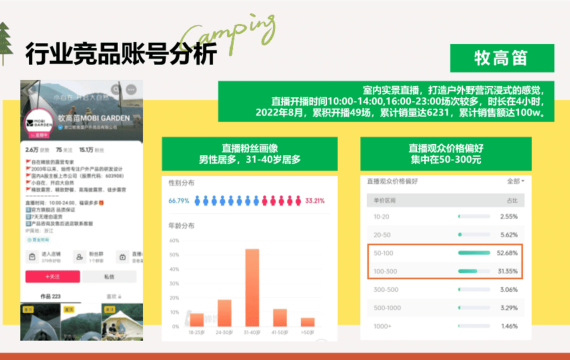
Task: Open the three-dot more options menu
Action: (131, 89)
